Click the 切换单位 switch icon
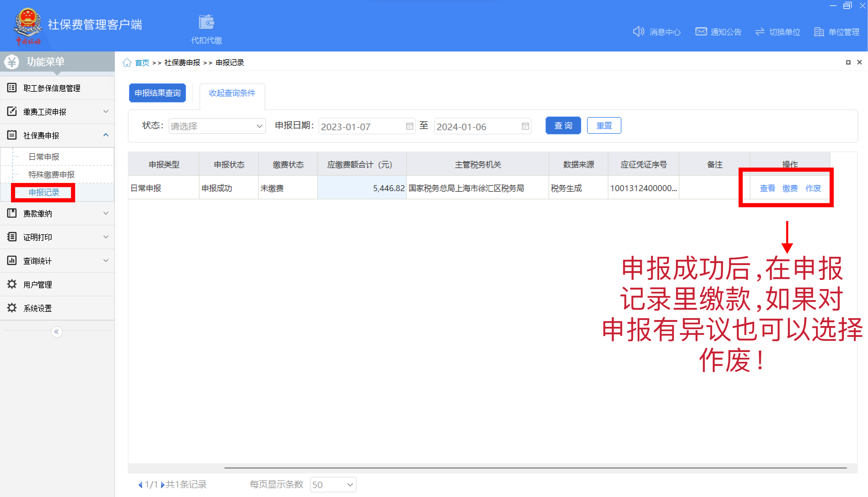This screenshot has height=497, width=868. [760, 32]
